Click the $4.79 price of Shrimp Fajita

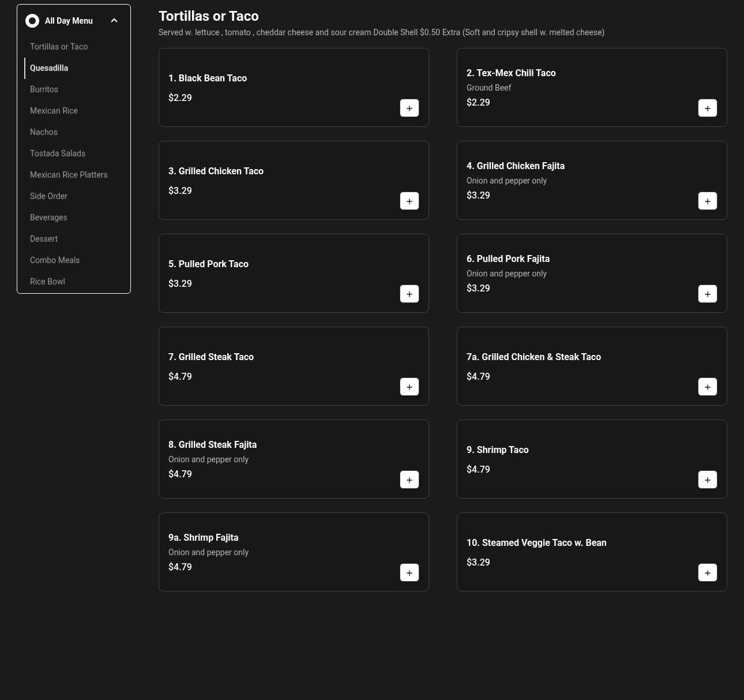coord(180,567)
